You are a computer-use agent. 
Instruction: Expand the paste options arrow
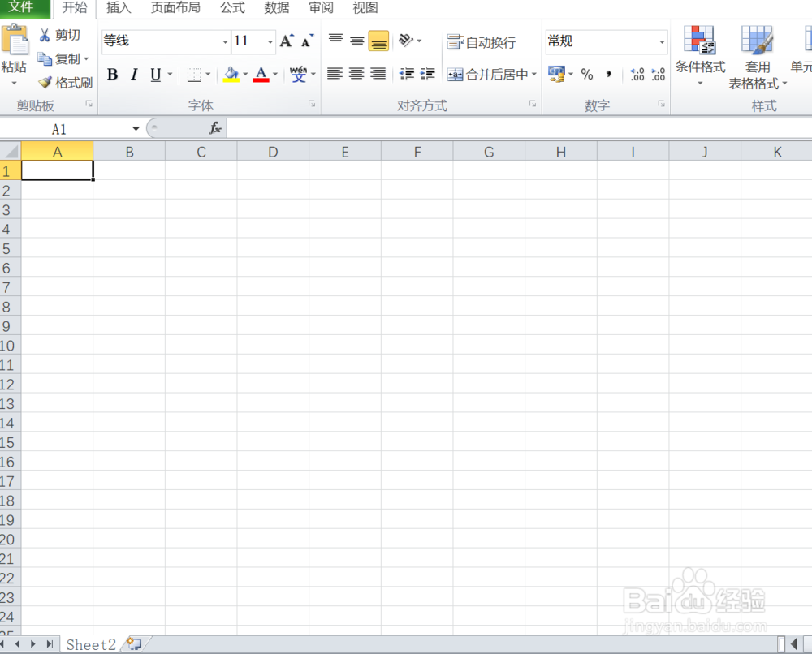coord(14,83)
